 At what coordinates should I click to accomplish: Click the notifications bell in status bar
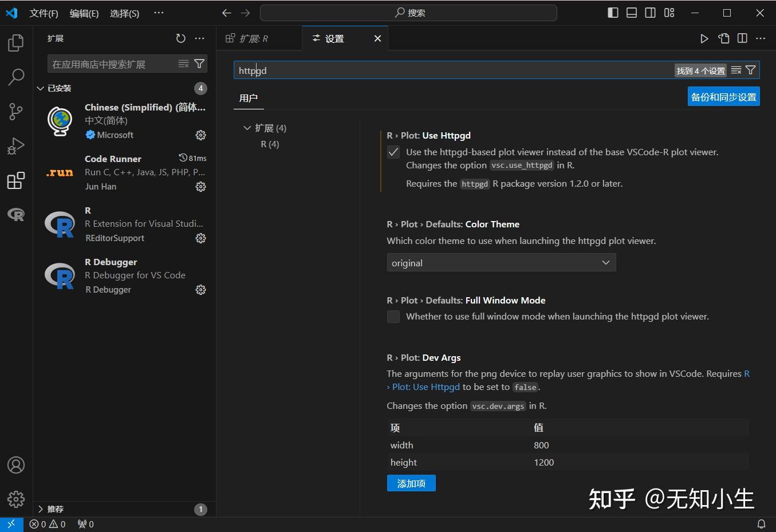[x=762, y=523]
